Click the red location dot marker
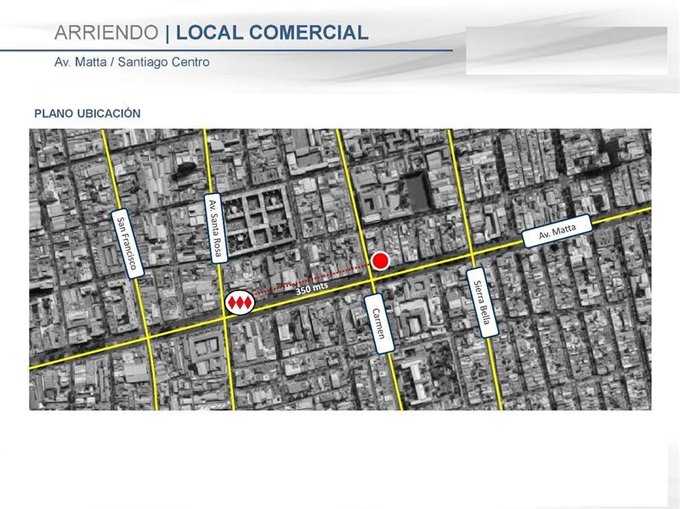The image size is (680, 509). [380, 261]
